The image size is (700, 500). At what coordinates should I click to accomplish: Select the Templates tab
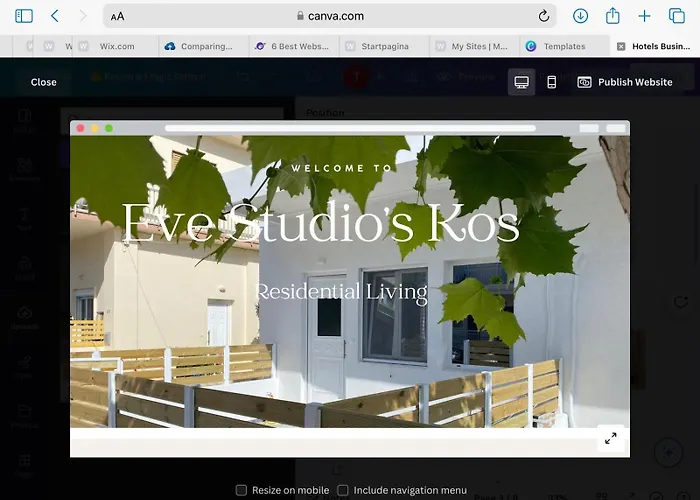563,46
